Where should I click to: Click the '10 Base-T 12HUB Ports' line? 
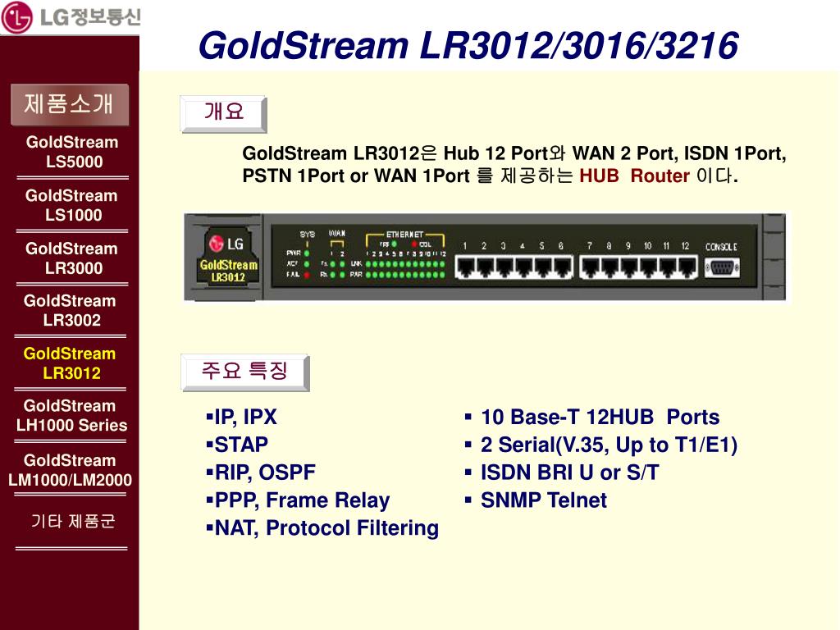point(592,417)
